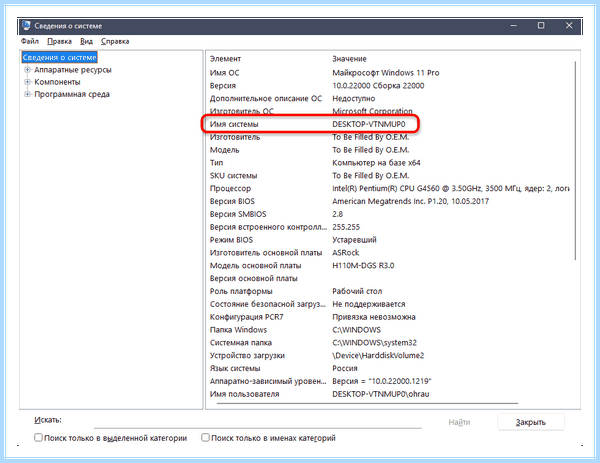Click the Элемент column header
This screenshot has width=600, height=463.
pyautogui.click(x=225, y=59)
